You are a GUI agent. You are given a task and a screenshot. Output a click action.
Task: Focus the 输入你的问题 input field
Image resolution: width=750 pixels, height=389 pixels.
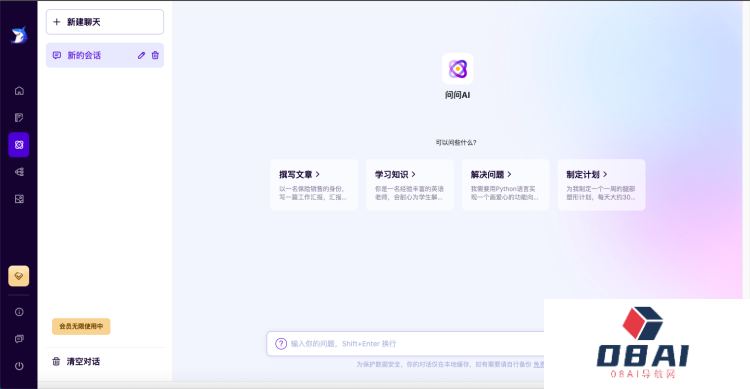click(405, 344)
